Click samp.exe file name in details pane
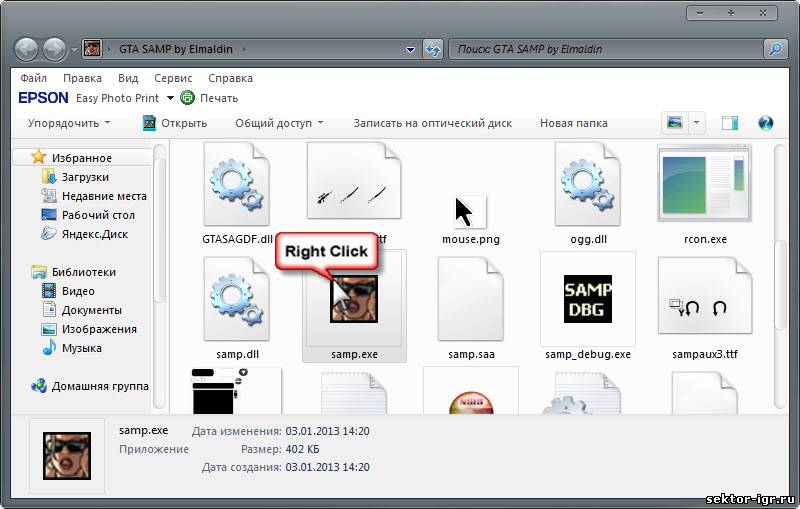The image size is (800, 509). (x=143, y=430)
